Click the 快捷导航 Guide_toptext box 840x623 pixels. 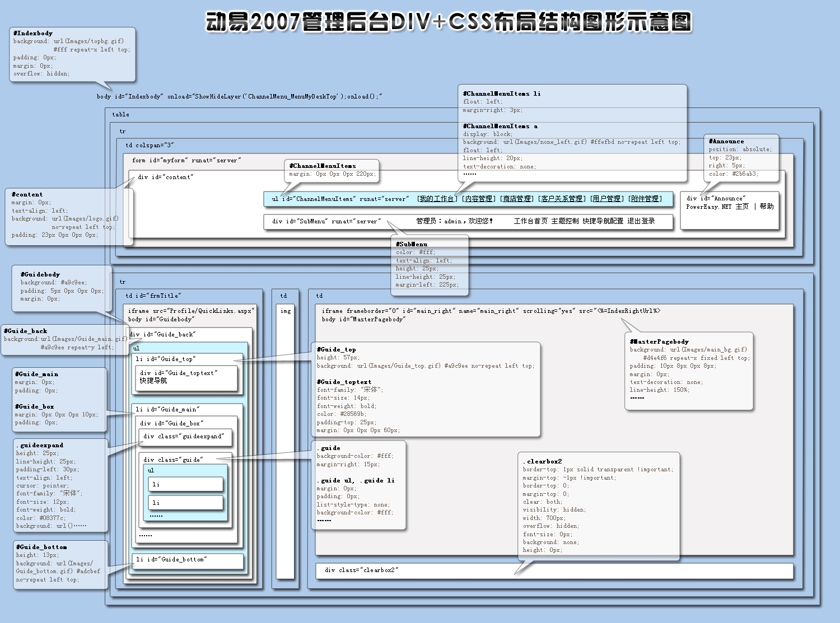186,378
